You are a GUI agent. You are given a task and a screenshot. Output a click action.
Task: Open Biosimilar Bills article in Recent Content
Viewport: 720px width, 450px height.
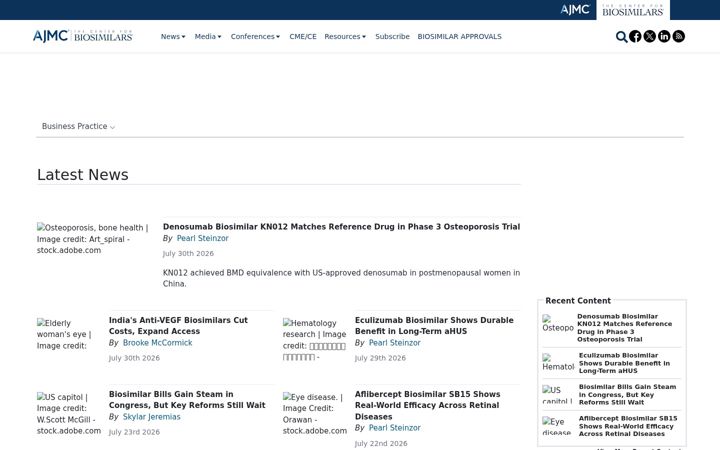click(627, 394)
